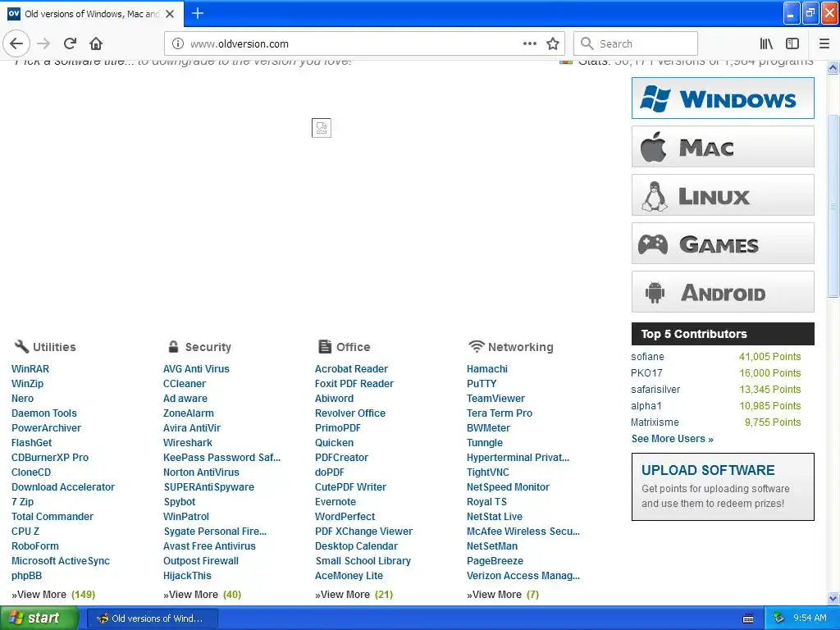Open the Foxit PDF Reader link

(354, 384)
